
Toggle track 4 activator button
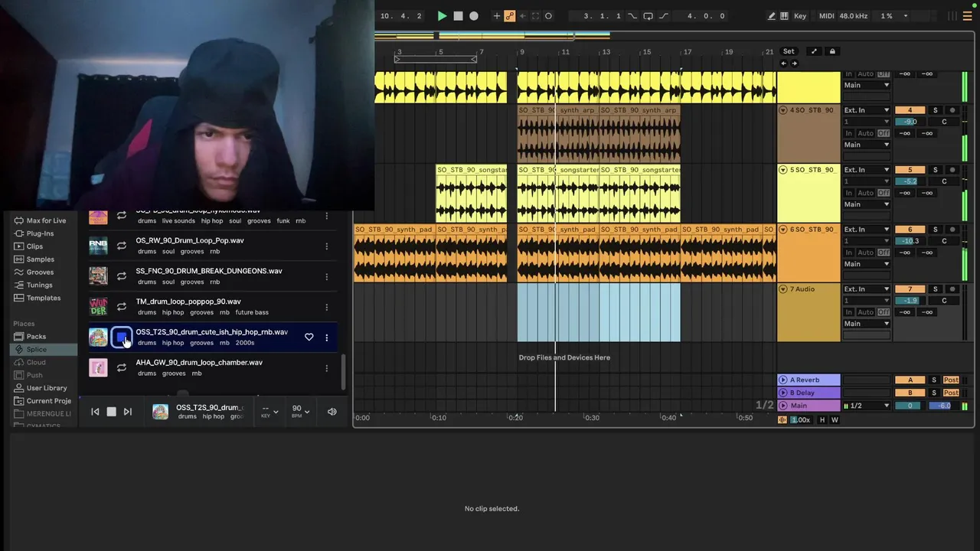point(910,110)
